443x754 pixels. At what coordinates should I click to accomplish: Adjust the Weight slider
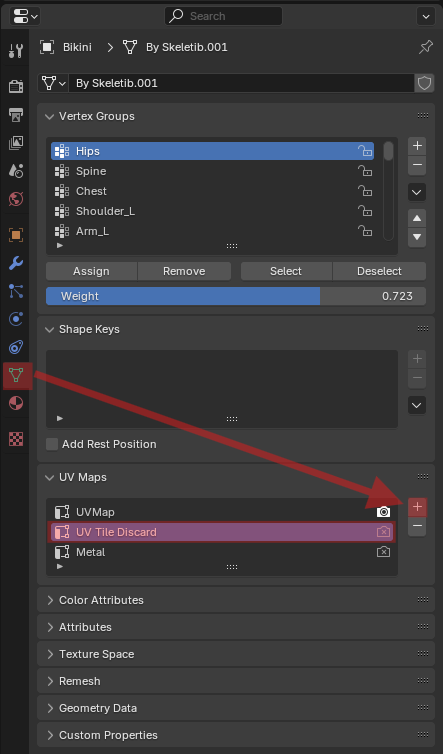(236, 296)
